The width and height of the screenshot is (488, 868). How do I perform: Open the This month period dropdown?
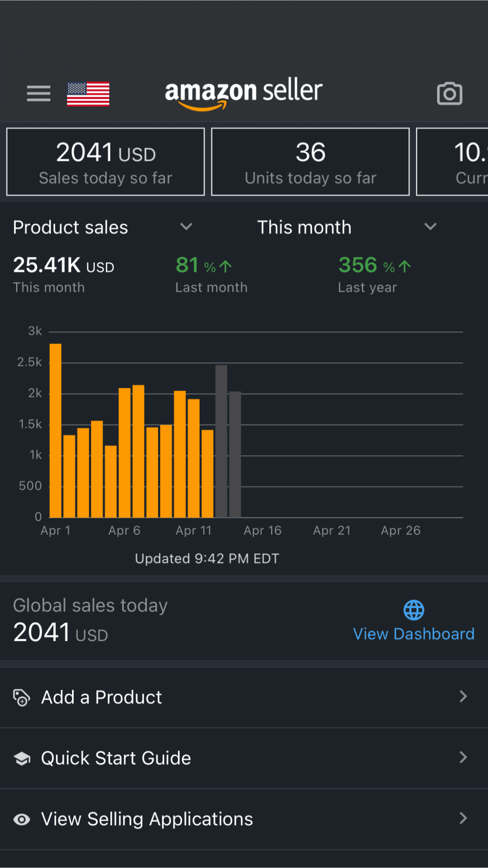[x=430, y=227]
